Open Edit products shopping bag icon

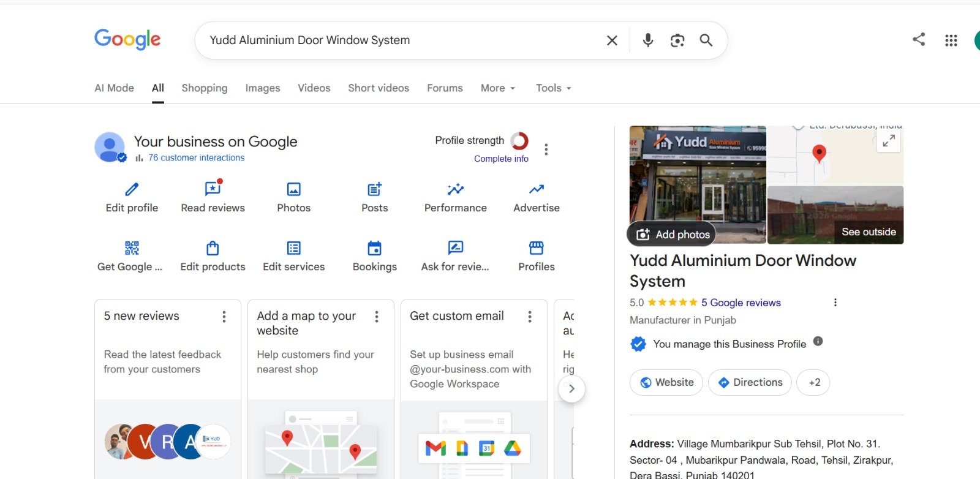pos(213,247)
